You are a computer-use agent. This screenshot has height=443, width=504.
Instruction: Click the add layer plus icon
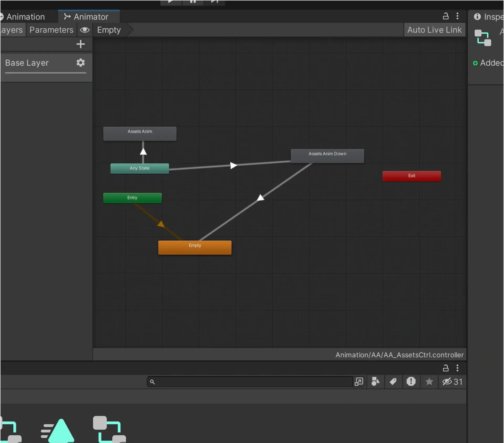point(81,44)
